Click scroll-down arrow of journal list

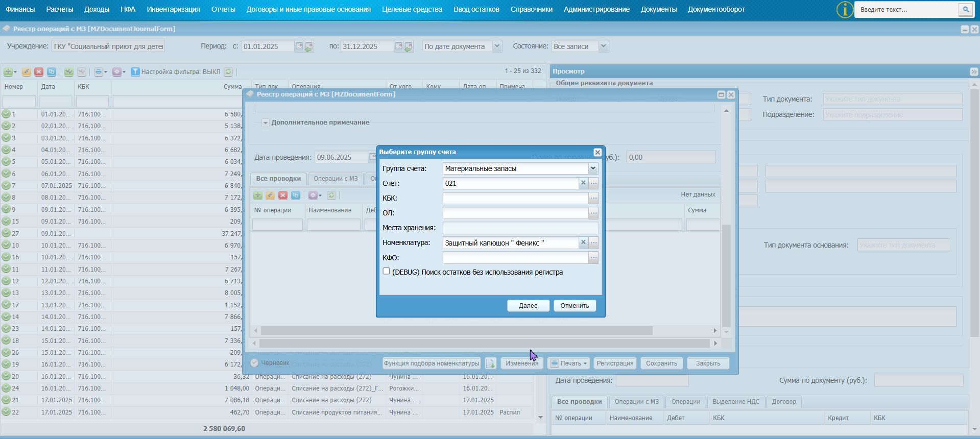(540, 418)
